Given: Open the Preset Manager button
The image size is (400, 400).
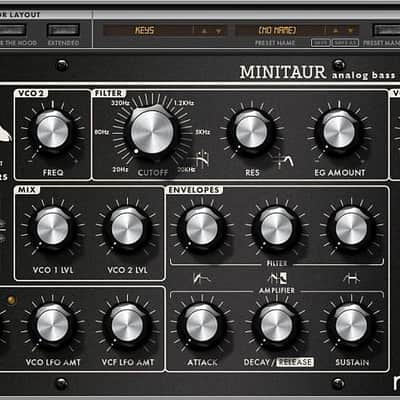Looking at the screenshot, I should click(x=387, y=30).
